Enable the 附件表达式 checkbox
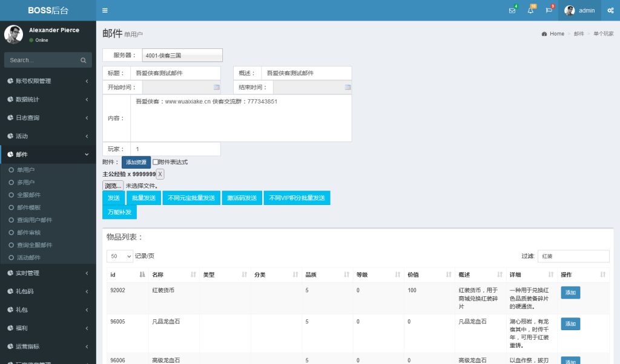The width and height of the screenshot is (620, 364). coord(156,162)
